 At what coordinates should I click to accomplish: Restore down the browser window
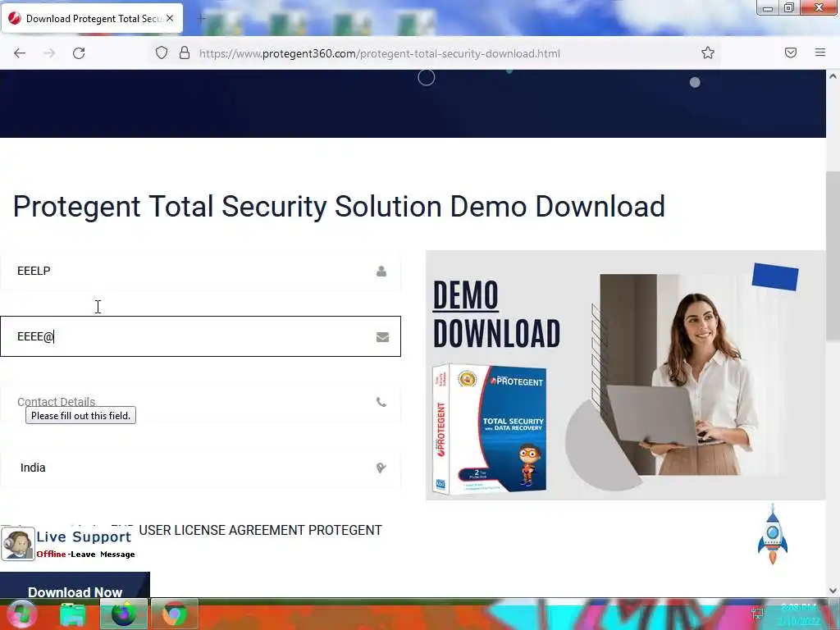(789, 8)
